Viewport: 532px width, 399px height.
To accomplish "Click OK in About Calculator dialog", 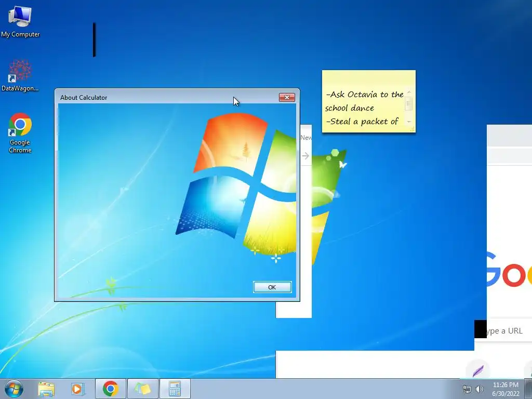I will [x=272, y=287].
